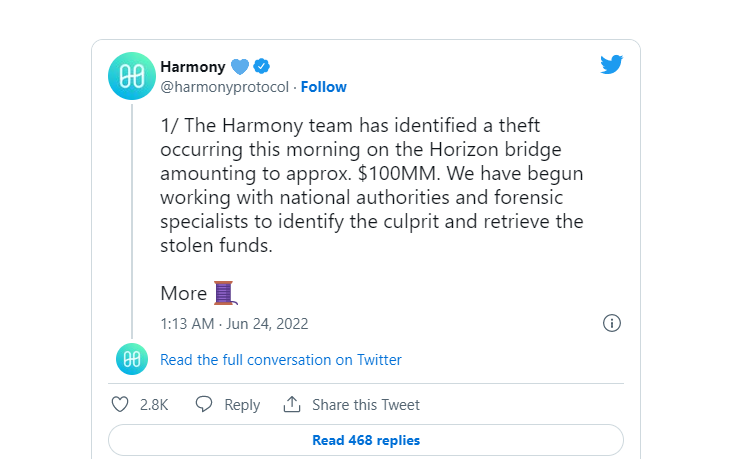The height and width of the screenshot is (459, 742).
Task: Click the share upload arrow icon
Action: click(292, 404)
